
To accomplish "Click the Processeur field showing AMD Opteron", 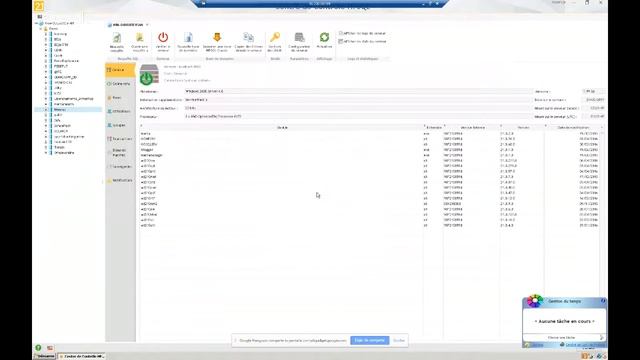I will [x=359, y=117].
